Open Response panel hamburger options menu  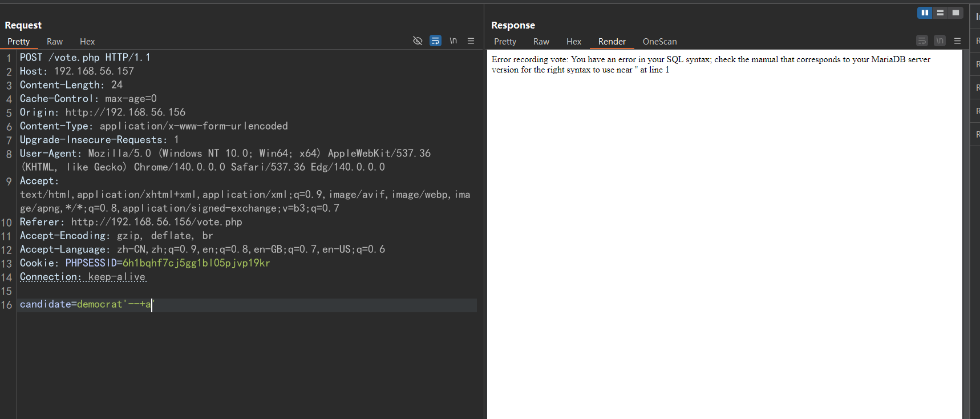(x=957, y=41)
